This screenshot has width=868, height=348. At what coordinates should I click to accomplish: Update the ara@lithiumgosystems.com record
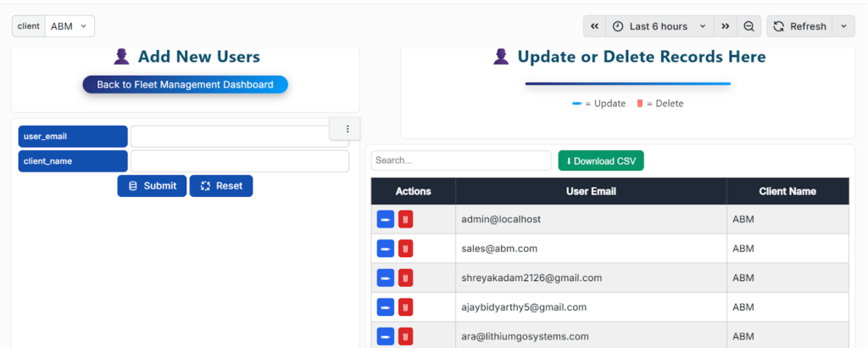(385, 336)
